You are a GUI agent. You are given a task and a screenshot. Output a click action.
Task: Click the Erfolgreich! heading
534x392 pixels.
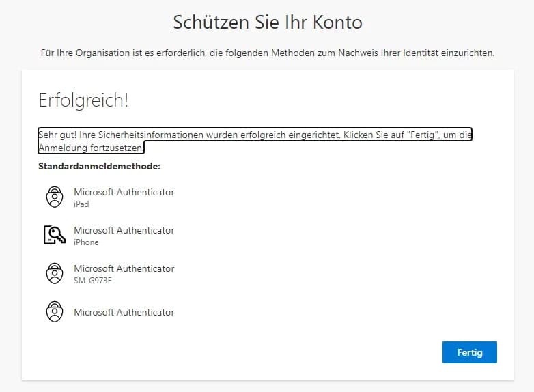(x=83, y=100)
